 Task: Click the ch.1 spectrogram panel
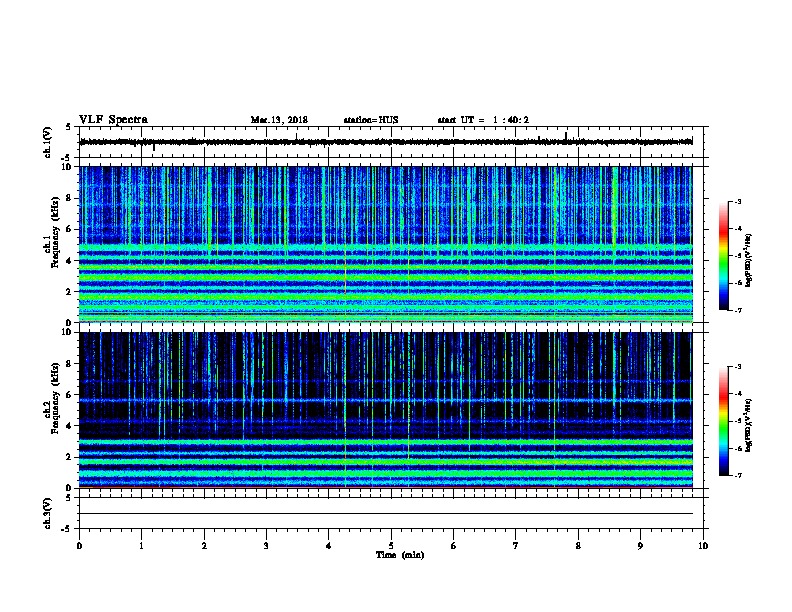point(386,244)
